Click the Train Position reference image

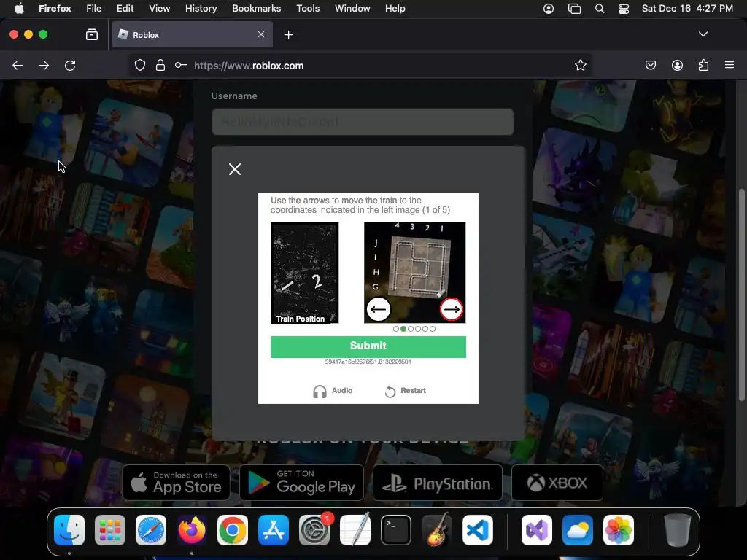click(304, 273)
